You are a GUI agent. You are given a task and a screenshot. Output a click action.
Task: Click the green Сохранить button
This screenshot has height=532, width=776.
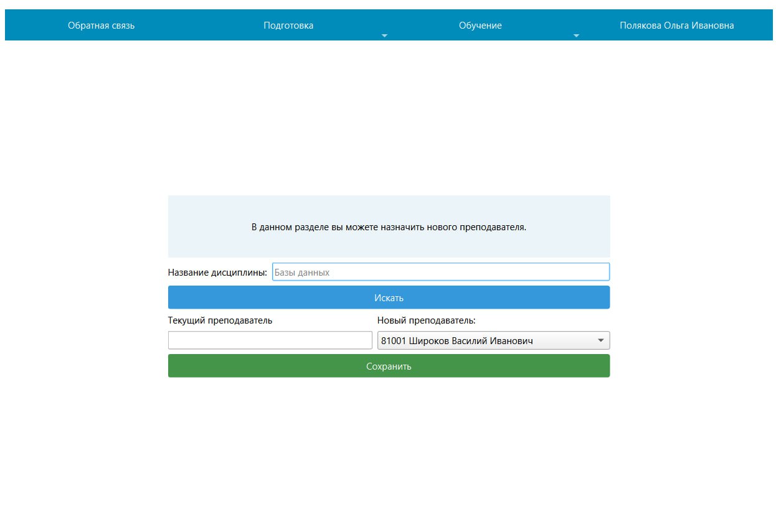point(389,366)
